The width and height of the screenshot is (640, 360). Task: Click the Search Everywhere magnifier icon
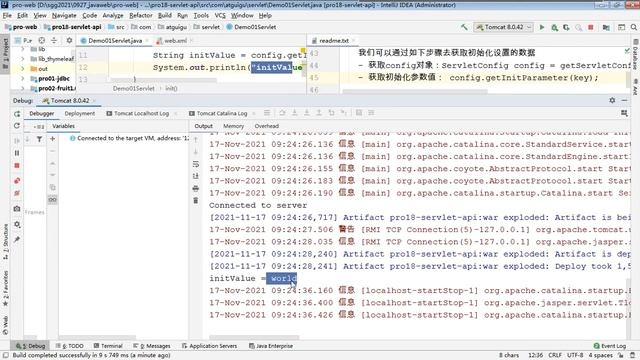[633, 27]
